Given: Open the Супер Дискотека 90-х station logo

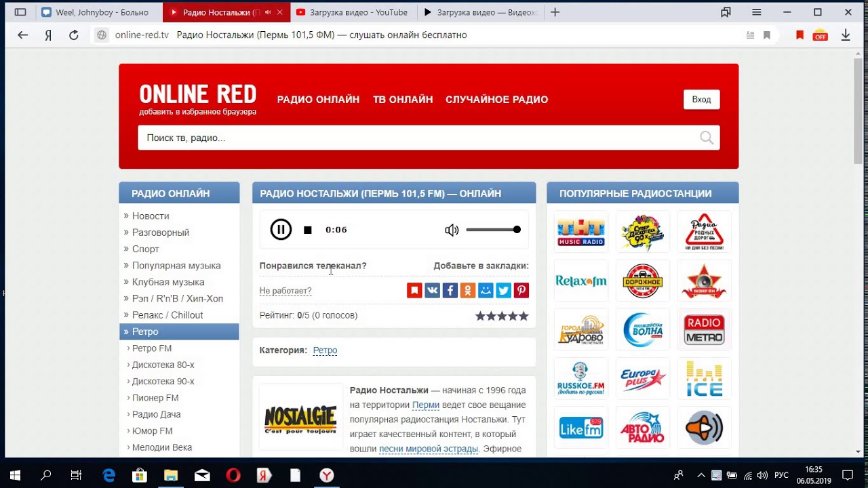Looking at the screenshot, I should click(x=643, y=232).
